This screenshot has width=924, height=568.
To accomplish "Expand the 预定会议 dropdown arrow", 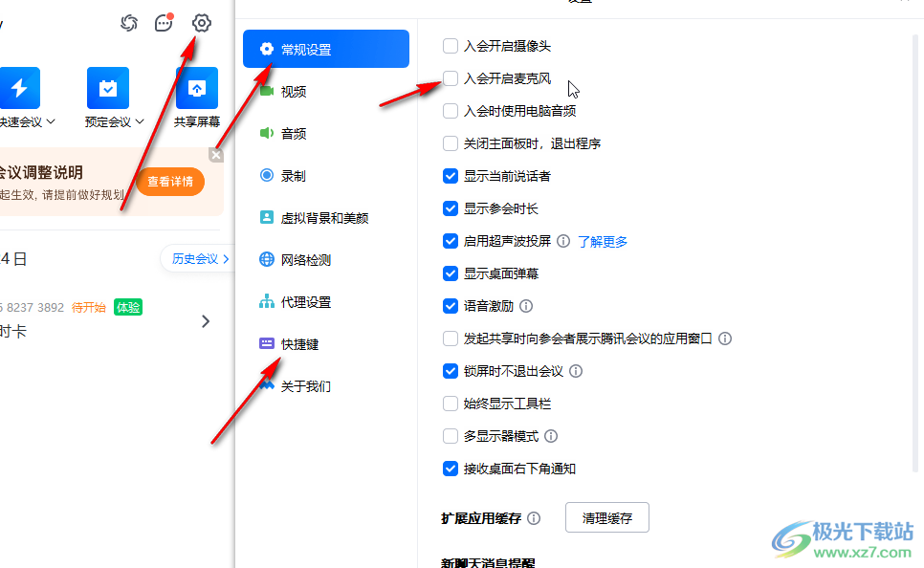I will pyautogui.click(x=140, y=122).
